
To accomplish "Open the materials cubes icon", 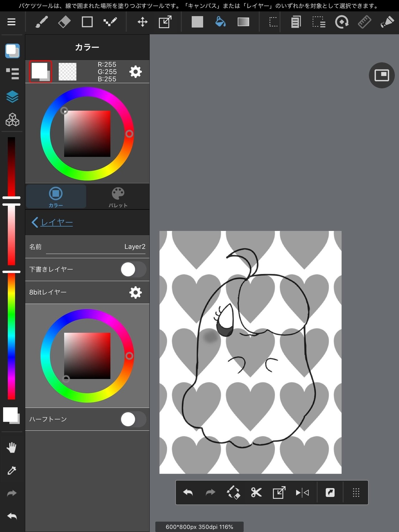I will click(12, 119).
